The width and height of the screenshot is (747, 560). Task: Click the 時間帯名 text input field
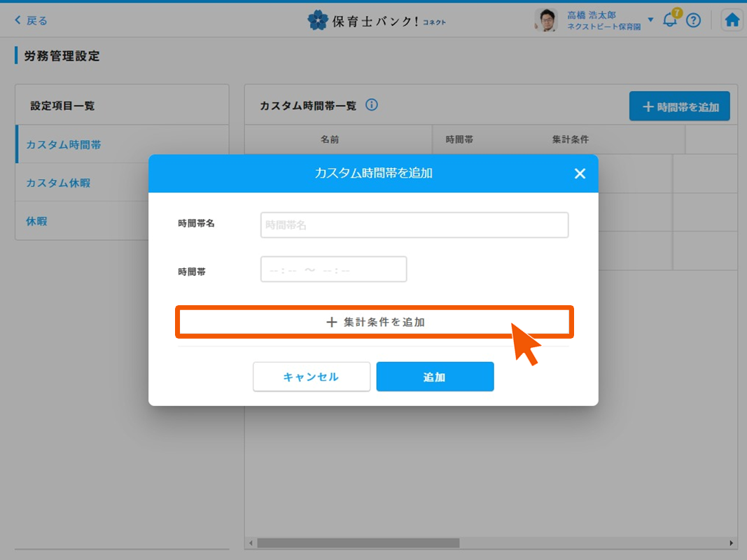click(414, 225)
